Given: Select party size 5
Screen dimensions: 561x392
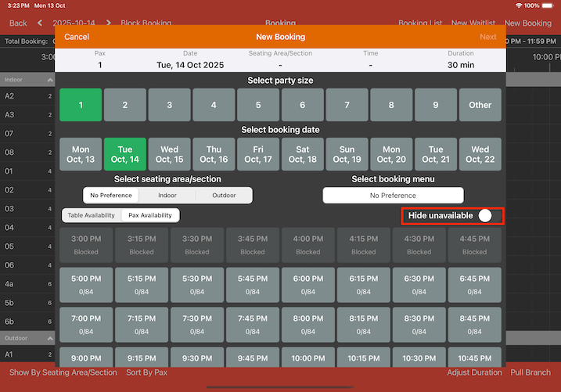Looking at the screenshot, I should [x=258, y=105].
